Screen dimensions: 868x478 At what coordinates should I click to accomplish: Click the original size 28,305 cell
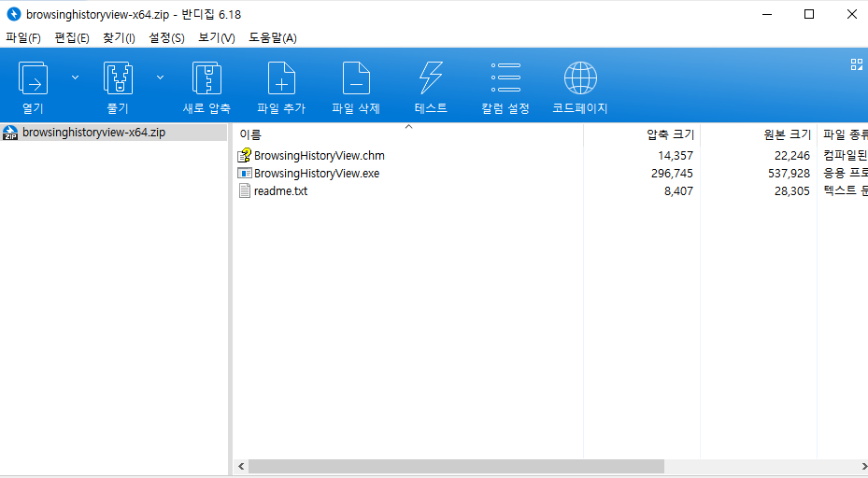point(792,190)
